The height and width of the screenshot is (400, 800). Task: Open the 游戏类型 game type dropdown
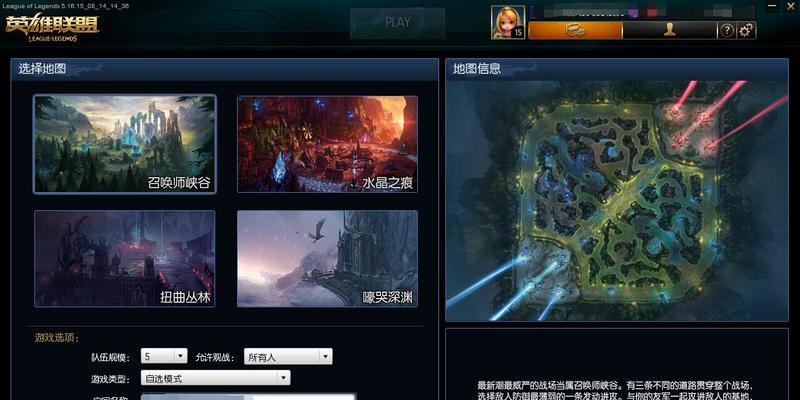(215, 378)
